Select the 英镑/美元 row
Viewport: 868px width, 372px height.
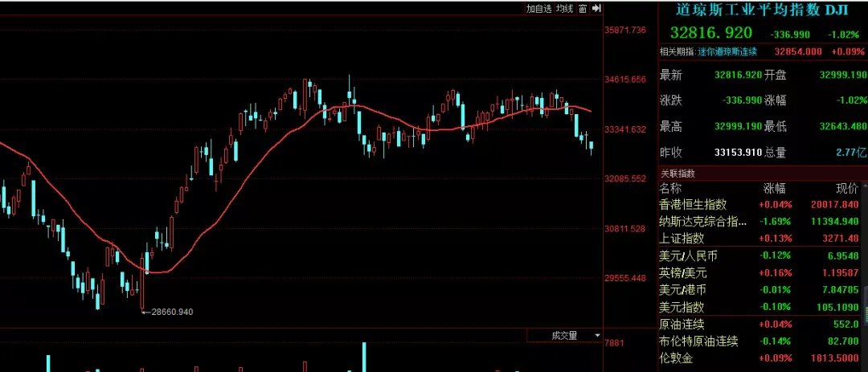(759, 273)
